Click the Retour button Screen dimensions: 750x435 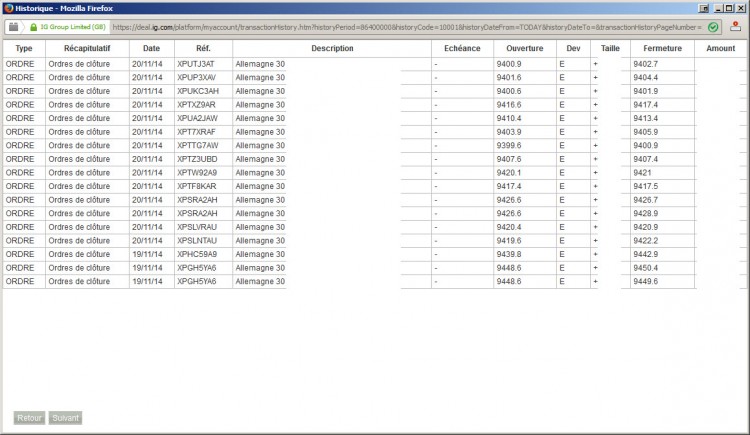point(29,418)
